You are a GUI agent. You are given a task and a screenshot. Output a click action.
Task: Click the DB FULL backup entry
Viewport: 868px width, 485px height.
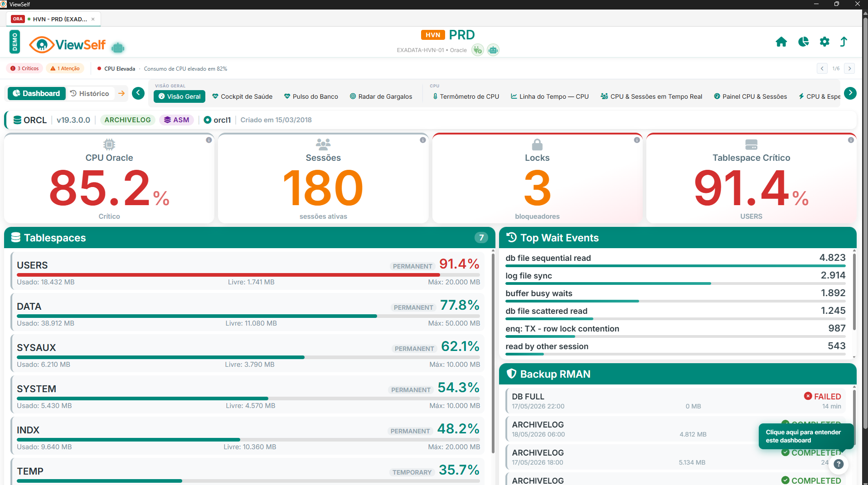[x=676, y=401]
